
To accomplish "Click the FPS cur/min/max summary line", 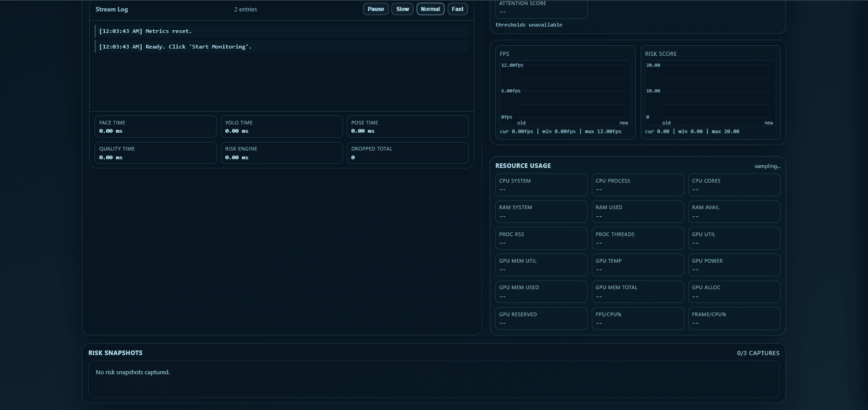I will coord(561,132).
